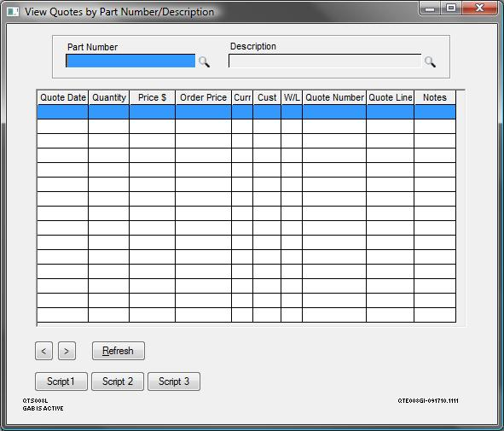The width and height of the screenshot is (504, 431).
Task: Close the View Quotes window
Action: coord(479,8)
